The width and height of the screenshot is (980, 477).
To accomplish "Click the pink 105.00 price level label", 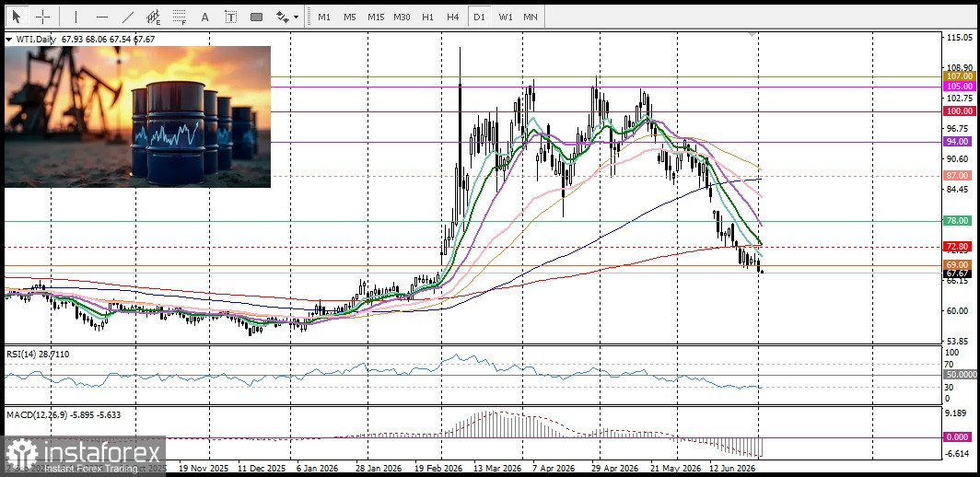I will [960, 87].
